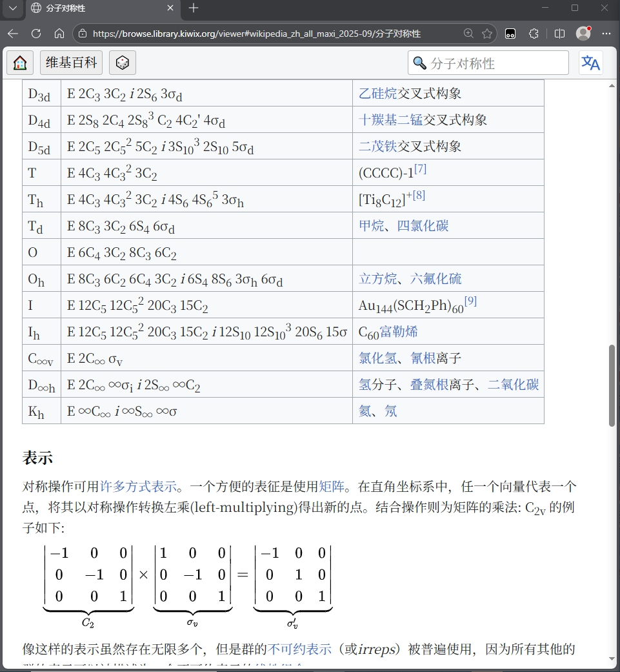Click the Kiwix home icon
This screenshot has width=620, height=672.
(20, 63)
